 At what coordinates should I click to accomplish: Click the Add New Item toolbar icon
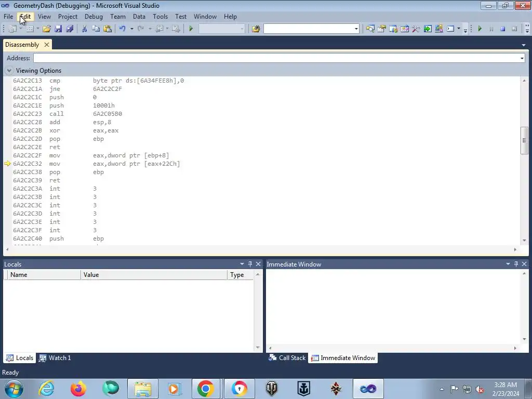(30, 29)
